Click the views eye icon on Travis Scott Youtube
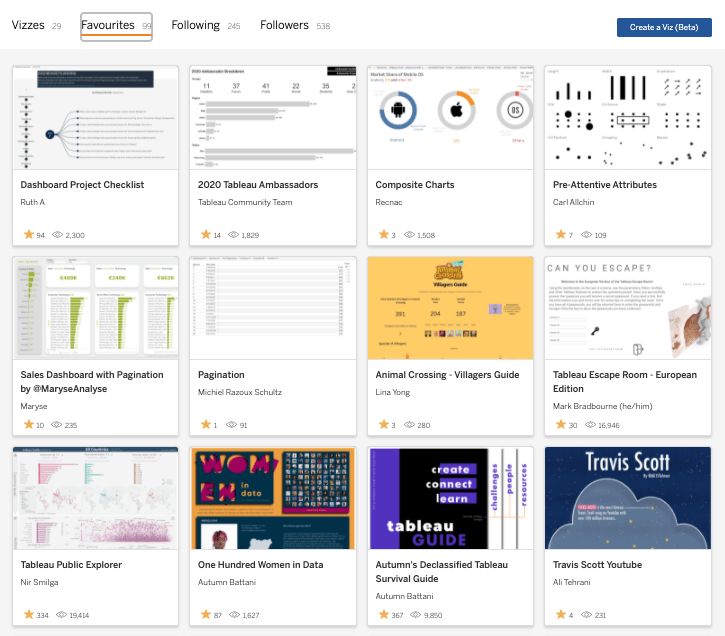Screen dimensions: 725x636 click(589, 615)
